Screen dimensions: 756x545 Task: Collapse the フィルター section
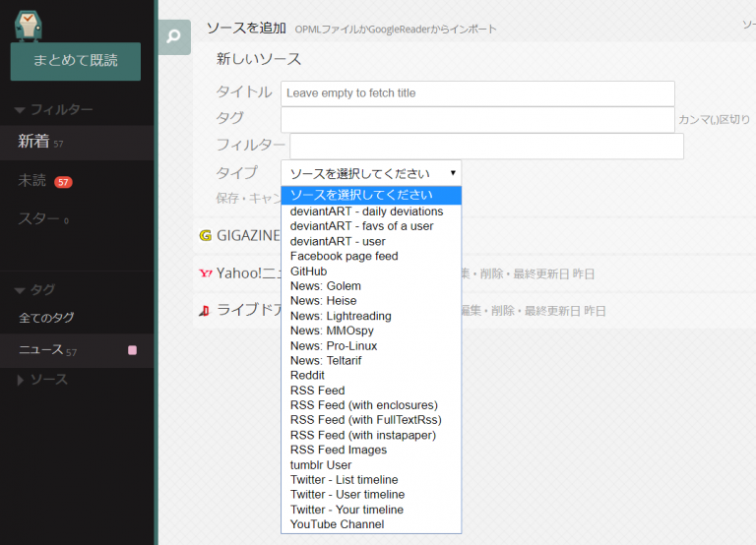[x=55, y=109]
